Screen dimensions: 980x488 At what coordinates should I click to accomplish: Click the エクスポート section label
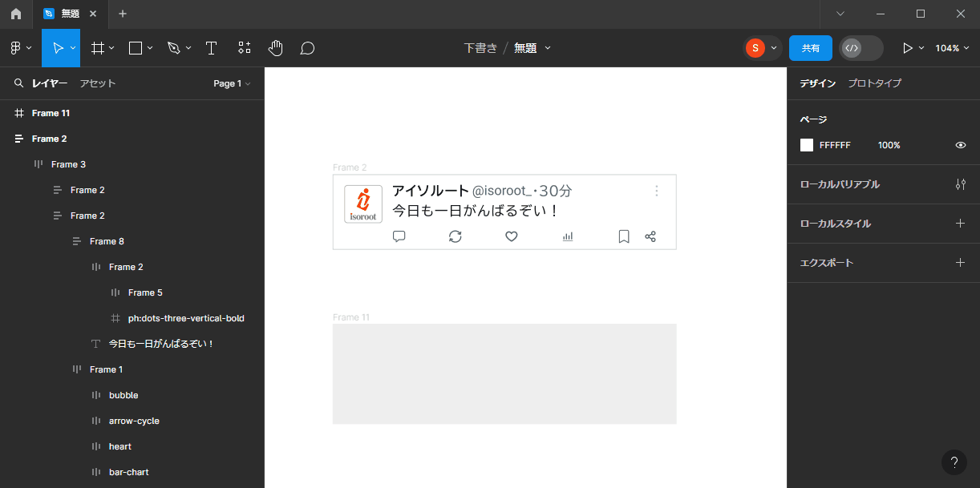click(x=827, y=263)
